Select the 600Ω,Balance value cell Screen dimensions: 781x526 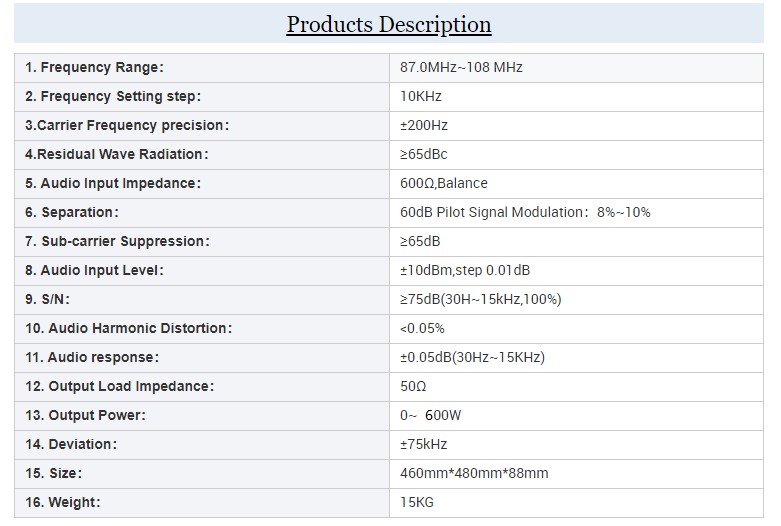tap(444, 184)
